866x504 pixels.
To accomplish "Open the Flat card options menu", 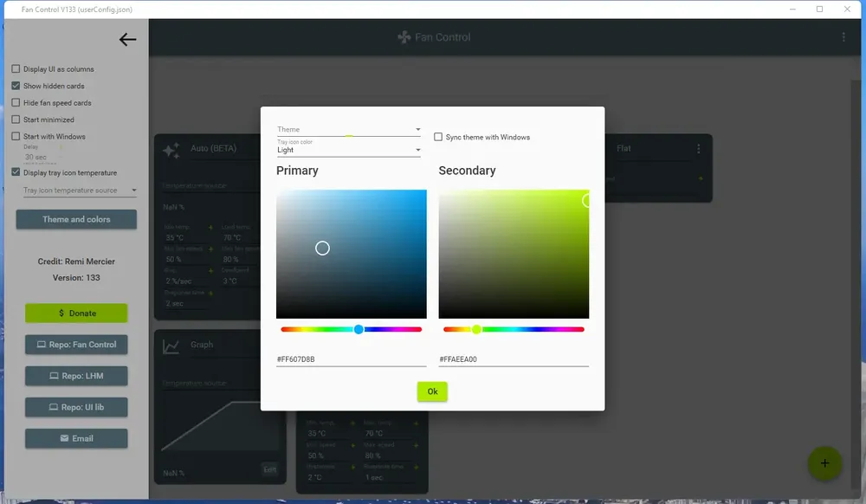I will (698, 148).
